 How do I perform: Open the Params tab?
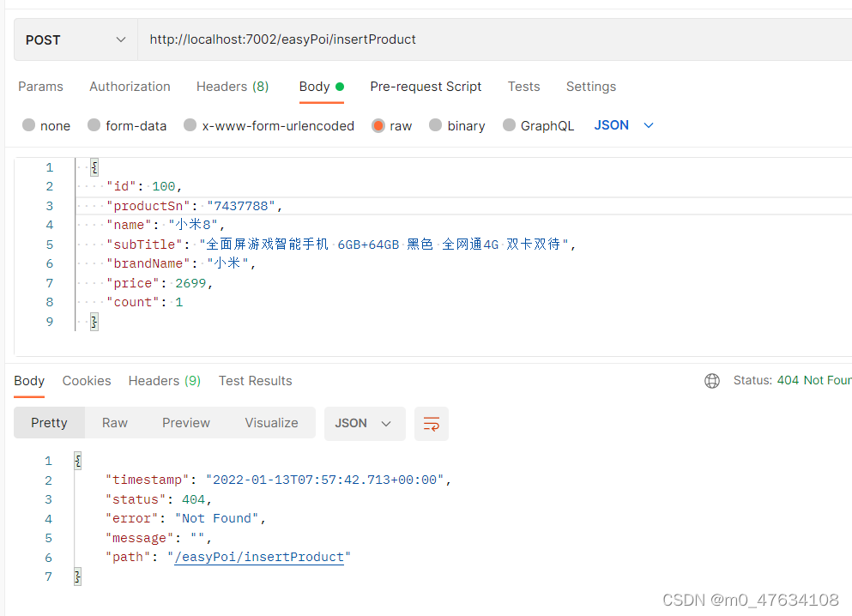40,87
